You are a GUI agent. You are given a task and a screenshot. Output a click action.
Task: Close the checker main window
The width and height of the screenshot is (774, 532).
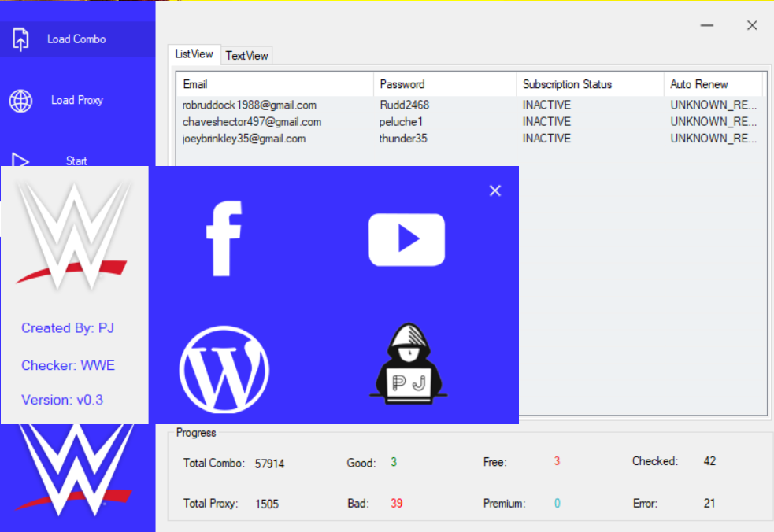(x=752, y=25)
